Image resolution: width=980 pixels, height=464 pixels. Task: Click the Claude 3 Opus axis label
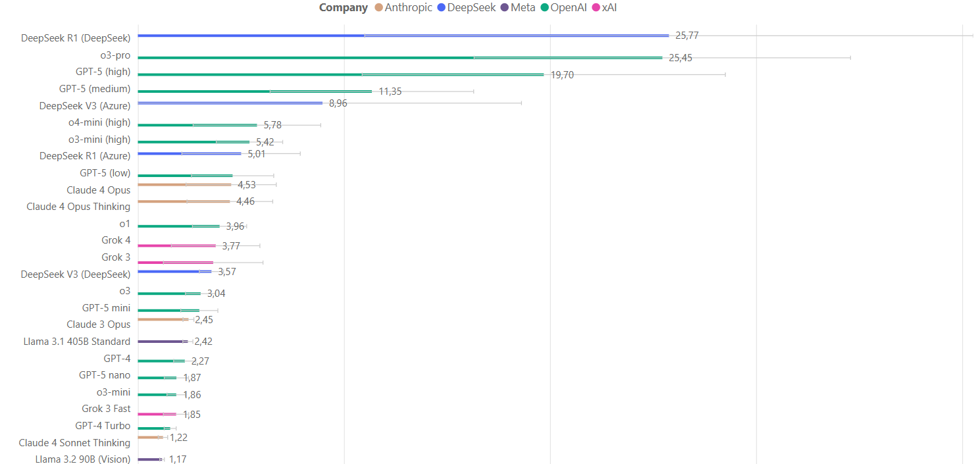click(99, 324)
